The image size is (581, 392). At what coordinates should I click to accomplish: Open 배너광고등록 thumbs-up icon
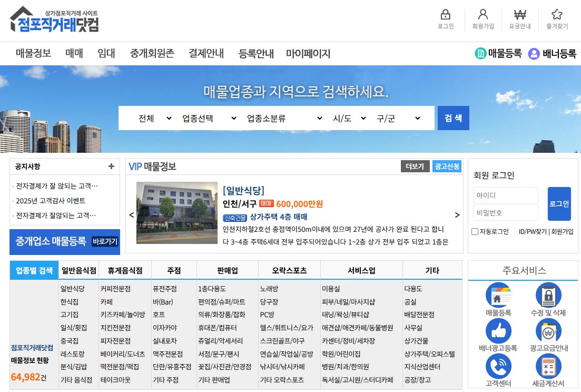[498, 331]
